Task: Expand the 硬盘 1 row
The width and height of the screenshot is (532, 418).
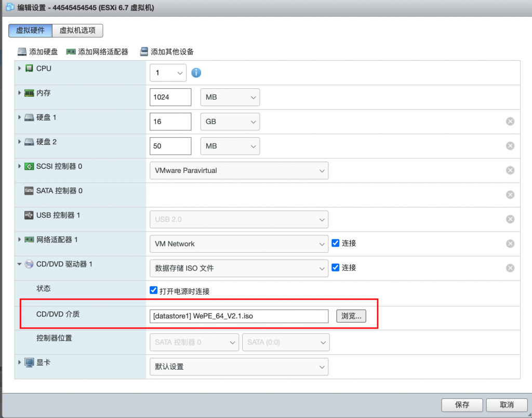Action: [19, 117]
